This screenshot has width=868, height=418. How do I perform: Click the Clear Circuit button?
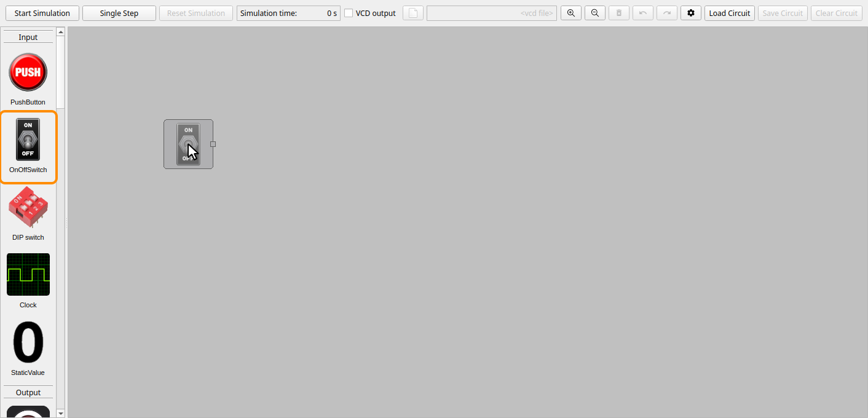coord(837,13)
